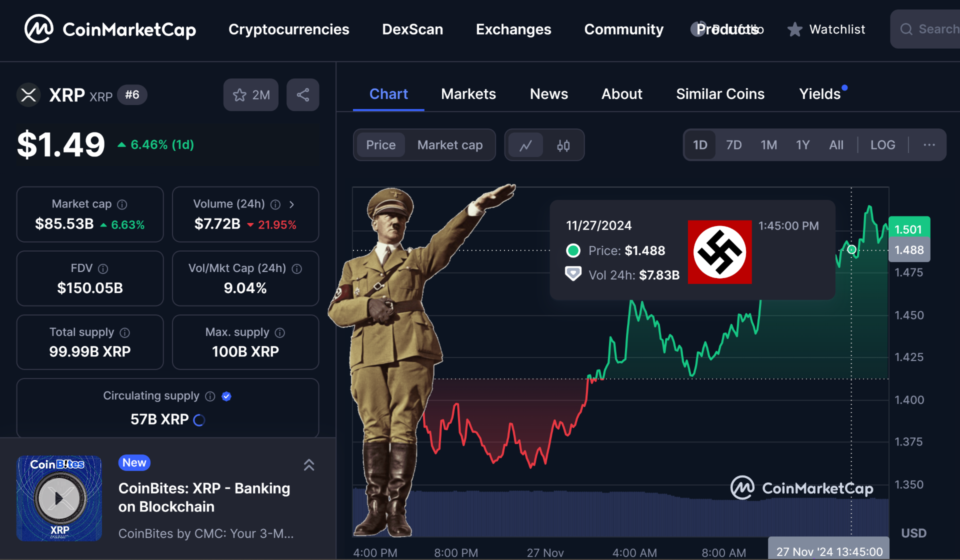Open Community menu
Screen dimensions: 960x560
(624, 29)
